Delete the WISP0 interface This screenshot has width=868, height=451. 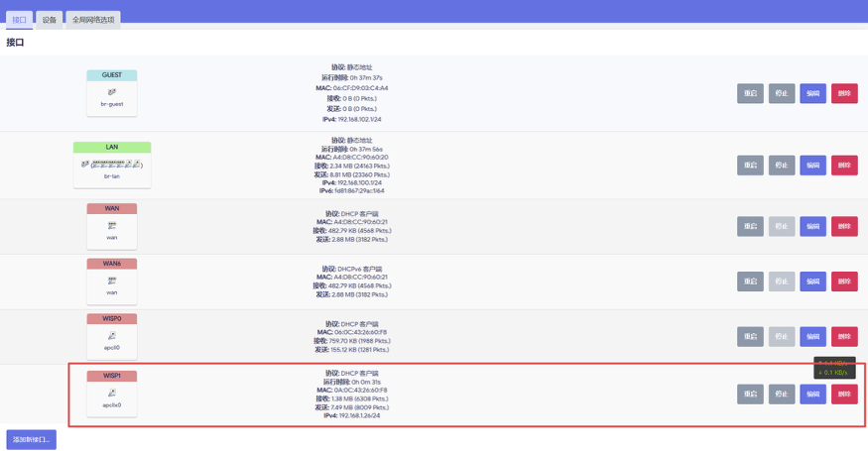pyautogui.click(x=844, y=336)
